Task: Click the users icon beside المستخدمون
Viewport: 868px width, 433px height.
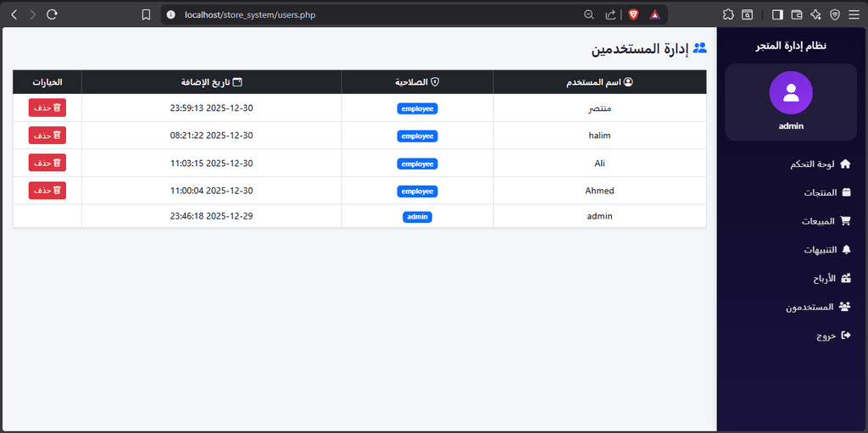Action: [844, 307]
